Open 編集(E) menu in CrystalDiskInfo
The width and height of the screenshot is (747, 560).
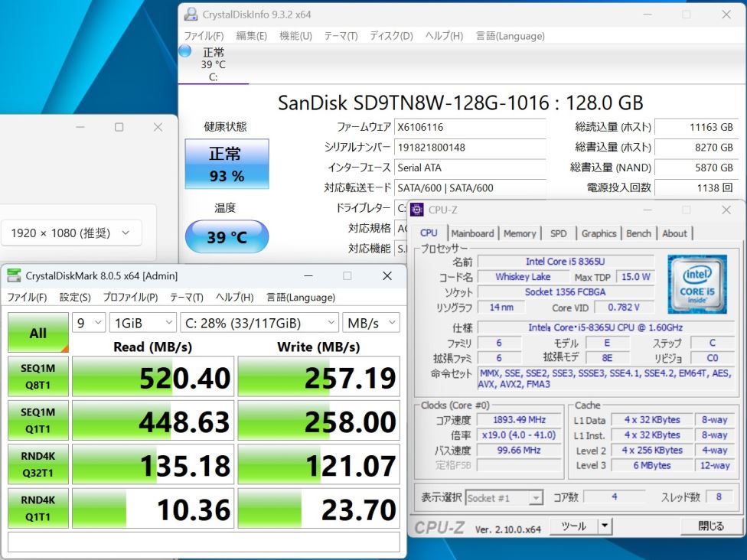[252, 36]
